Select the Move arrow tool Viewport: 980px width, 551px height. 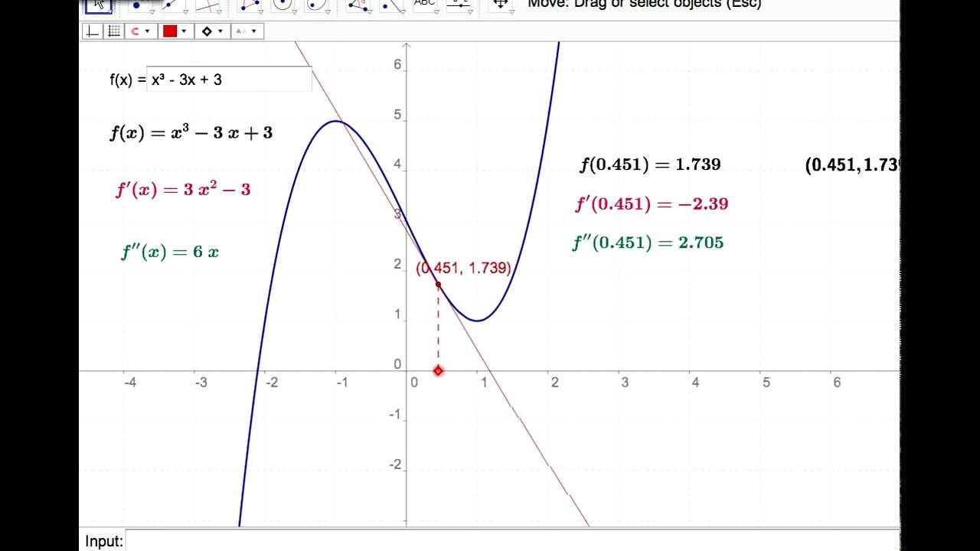(x=99, y=5)
